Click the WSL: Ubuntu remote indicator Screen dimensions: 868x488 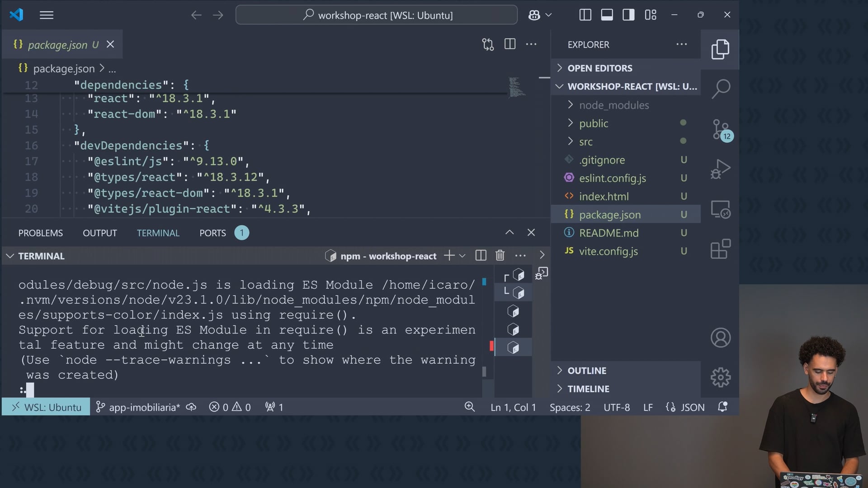[x=46, y=407]
